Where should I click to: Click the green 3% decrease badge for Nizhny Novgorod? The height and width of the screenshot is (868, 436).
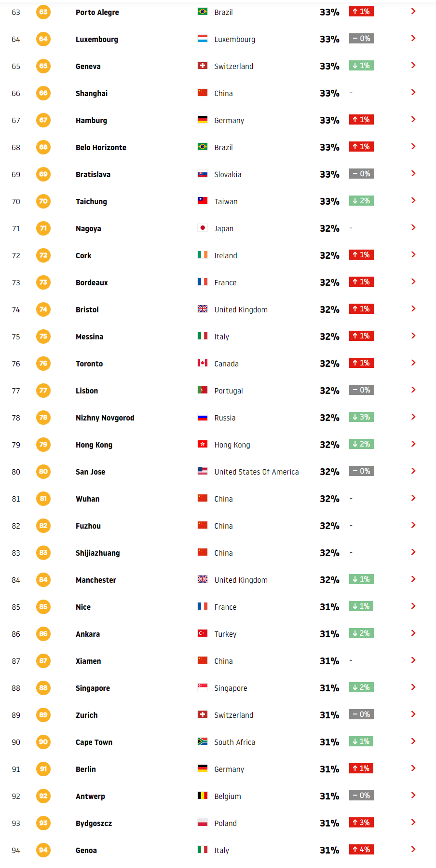coord(361,417)
